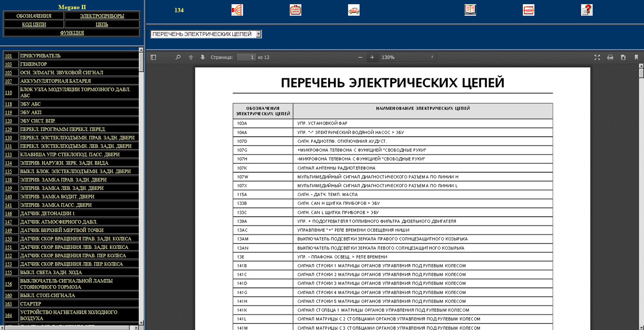The height and width of the screenshot is (330, 644).
Task: Select the КОД ЦЕПИ tab
Action: [34, 24]
